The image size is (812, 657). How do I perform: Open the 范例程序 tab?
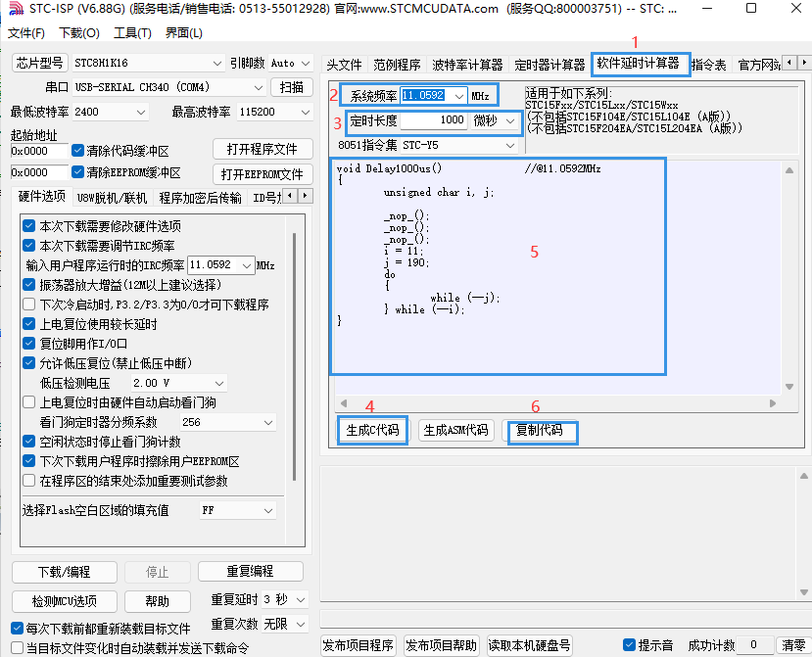[395, 64]
